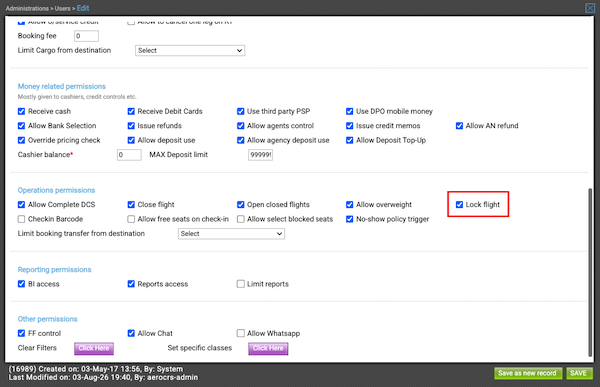Toggle the FF control checkbox
The width and height of the screenshot is (600, 387).
coord(21,333)
